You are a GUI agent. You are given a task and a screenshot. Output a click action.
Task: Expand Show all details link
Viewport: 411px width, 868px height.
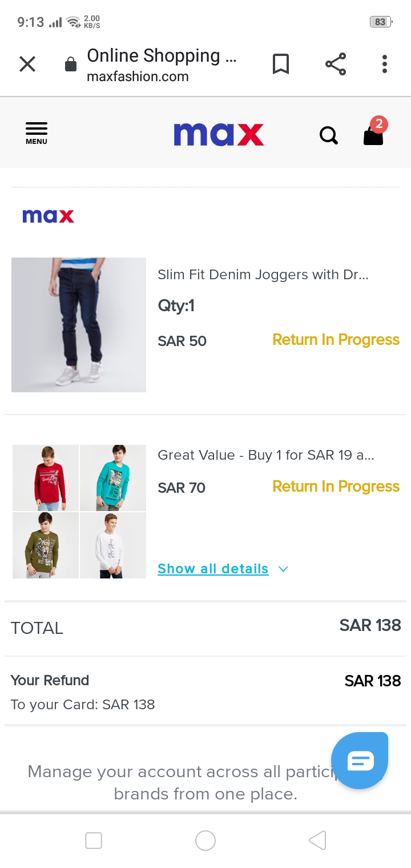coord(213,569)
